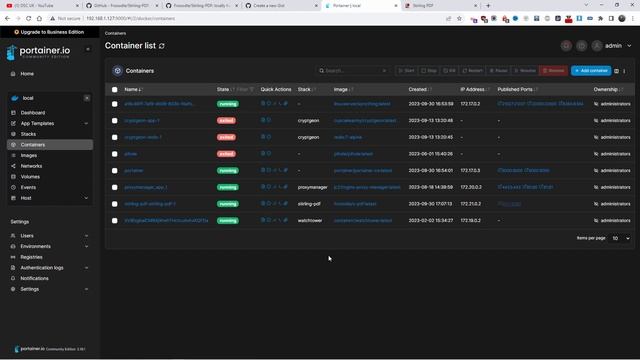Open Stacks via its sidebar icon
640x360 pixels.
click(x=13, y=134)
